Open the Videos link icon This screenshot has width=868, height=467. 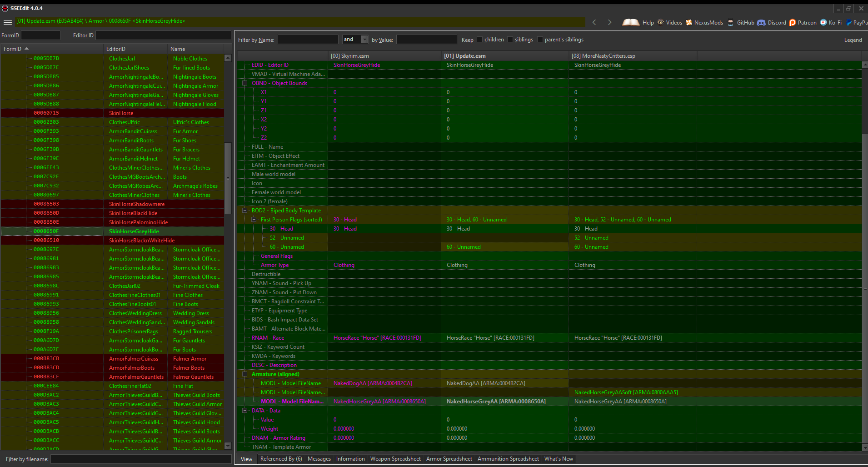661,22
